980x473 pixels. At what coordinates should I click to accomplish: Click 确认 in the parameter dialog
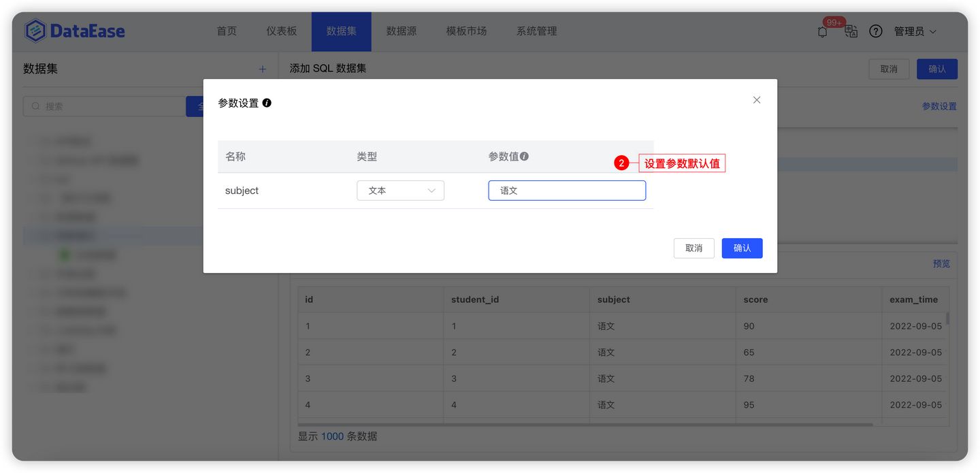pyautogui.click(x=742, y=248)
